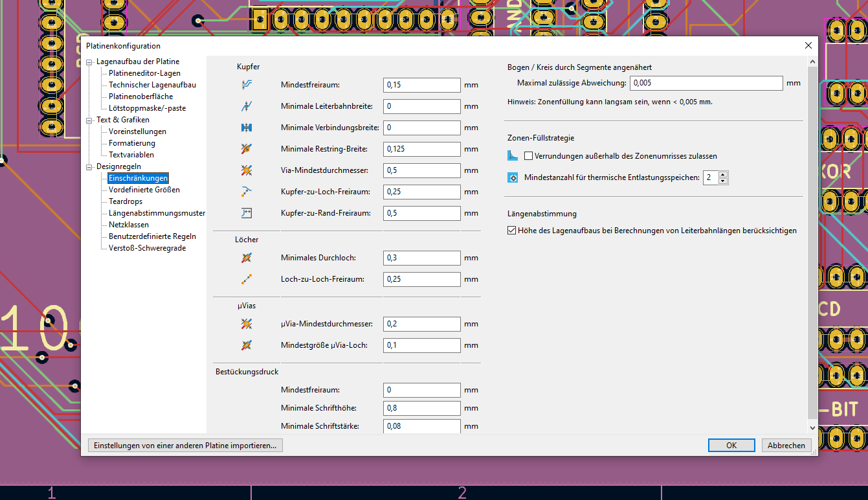Image resolution: width=868 pixels, height=500 pixels.
Task: Click the Via-Mindestdurchmesser field
Action: [x=422, y=170]
